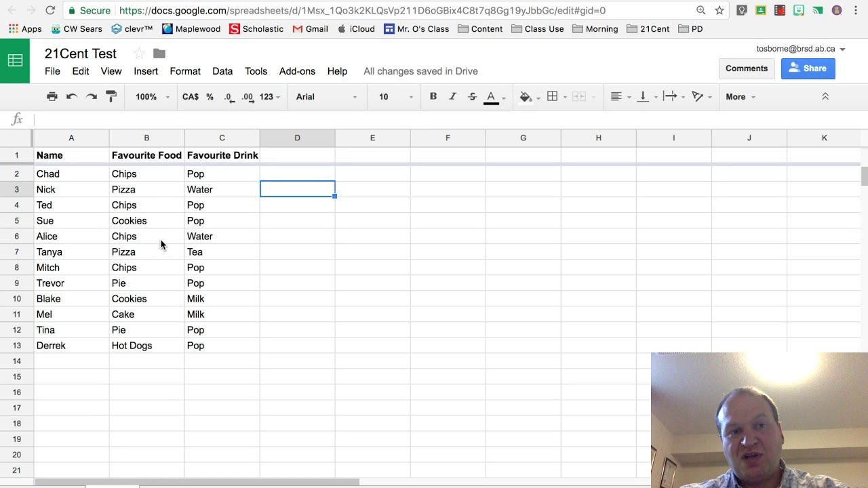Open Chrome three-dot menu
The image size is (868, 488).
click(856, 10)
